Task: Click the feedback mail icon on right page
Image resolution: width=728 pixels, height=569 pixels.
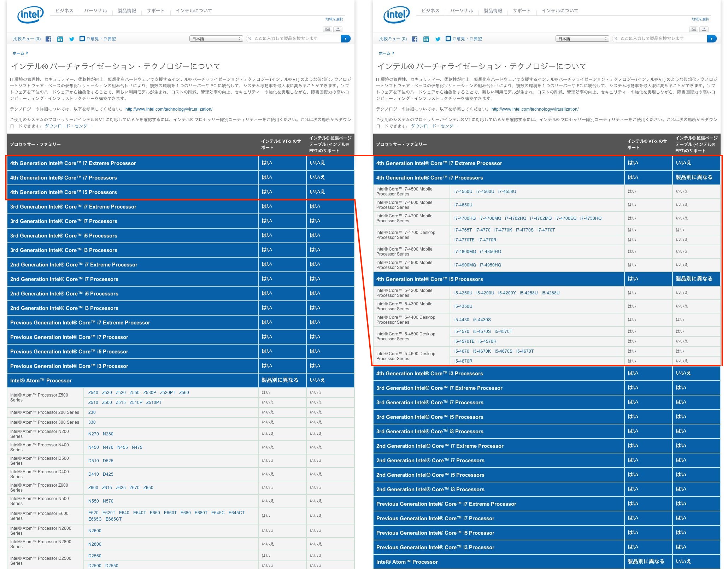Action: tap(448, 39)
